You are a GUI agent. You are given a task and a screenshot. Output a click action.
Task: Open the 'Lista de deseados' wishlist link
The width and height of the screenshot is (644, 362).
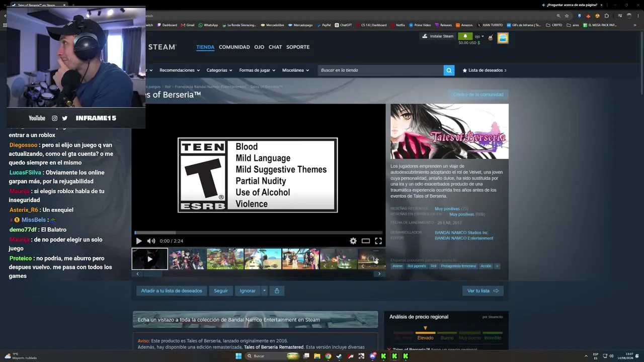[x=485, y=70]
